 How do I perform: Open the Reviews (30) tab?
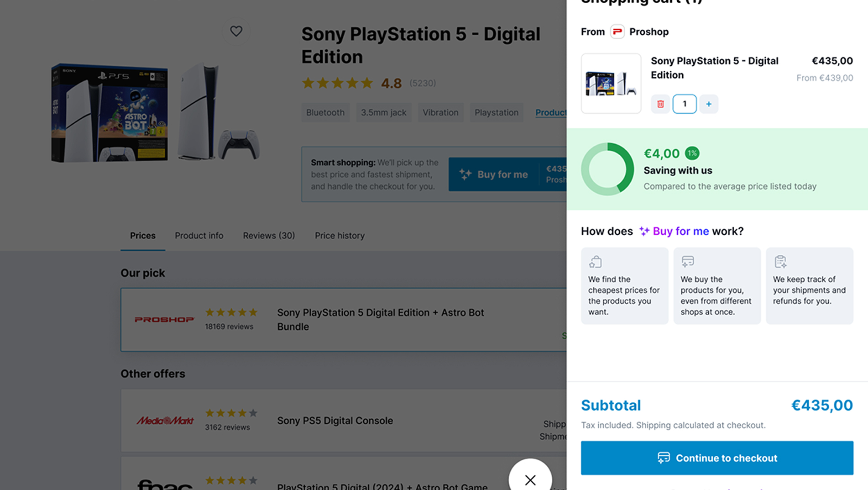269,236
